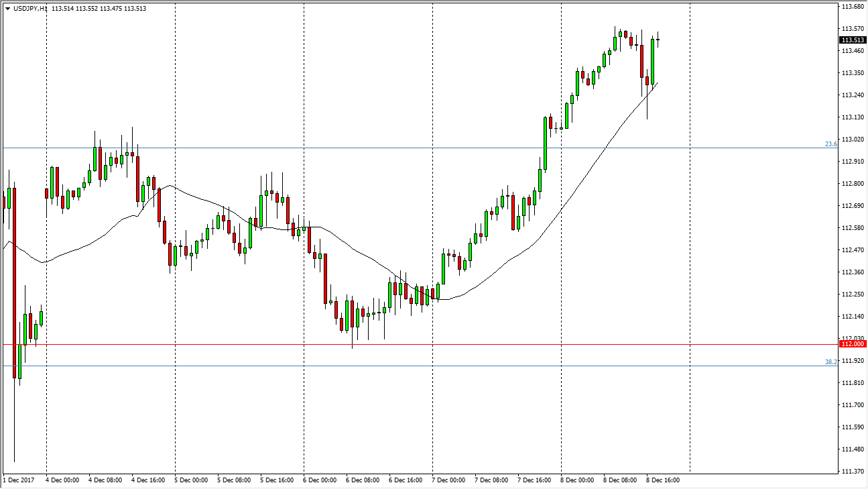
Task: Click the 113.570 price scale label
Action: [853, 28]
